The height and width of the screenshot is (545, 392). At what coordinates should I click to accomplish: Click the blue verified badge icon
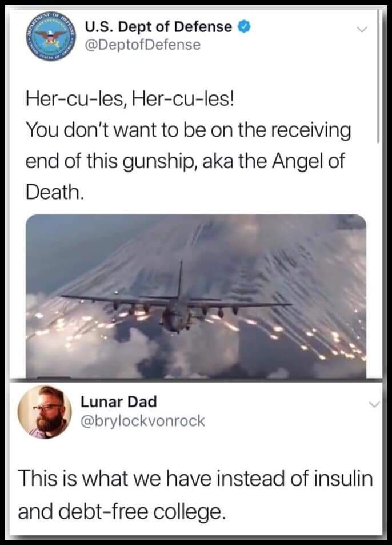click(244, 27)
